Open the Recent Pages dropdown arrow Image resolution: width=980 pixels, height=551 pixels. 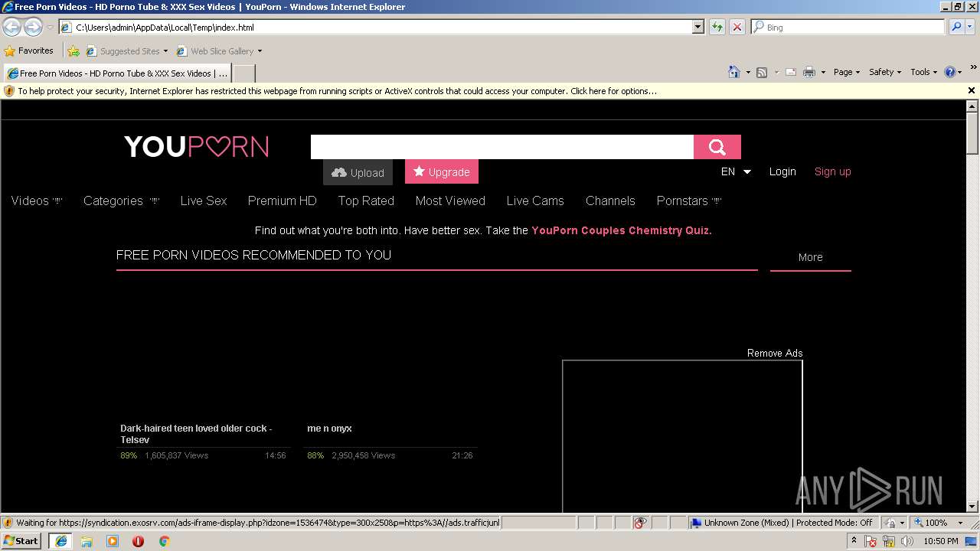click(50, 27)
